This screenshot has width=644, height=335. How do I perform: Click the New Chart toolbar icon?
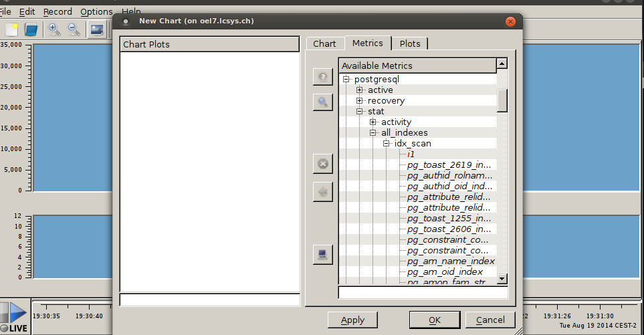tap(11, 29)
